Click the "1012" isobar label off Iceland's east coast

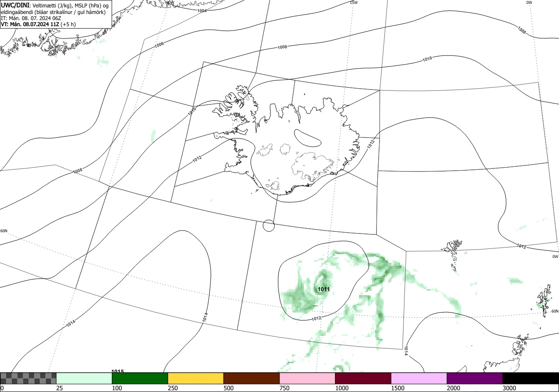[371, 144]
